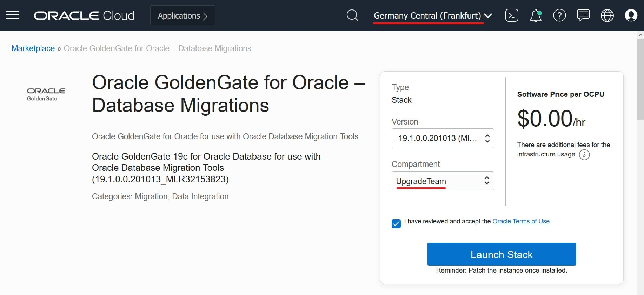644x295 pixels.
Task: Click the Launch Stack button
Action: pyautogui.click(x=501, y=254)
